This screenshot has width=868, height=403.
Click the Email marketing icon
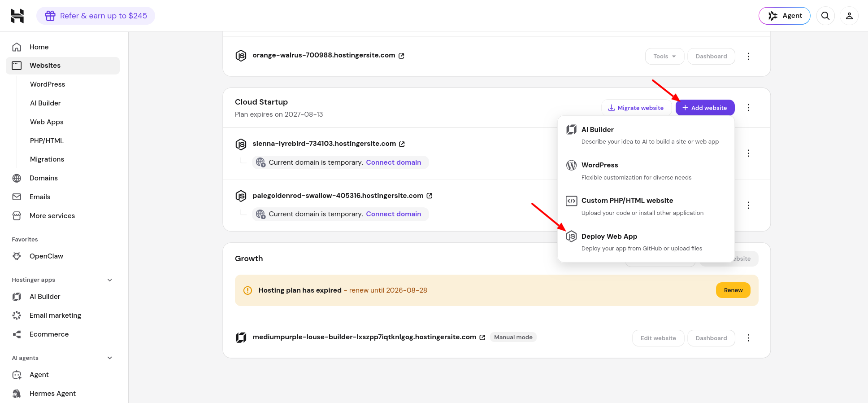17,315
